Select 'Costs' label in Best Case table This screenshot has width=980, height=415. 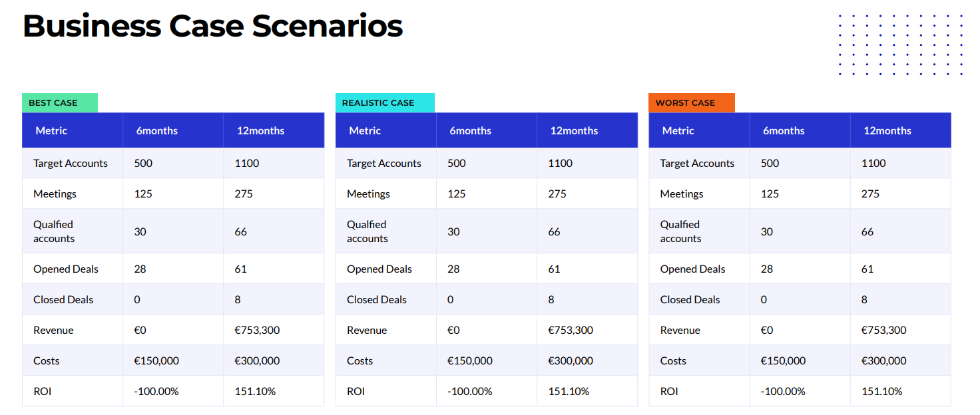47,360
